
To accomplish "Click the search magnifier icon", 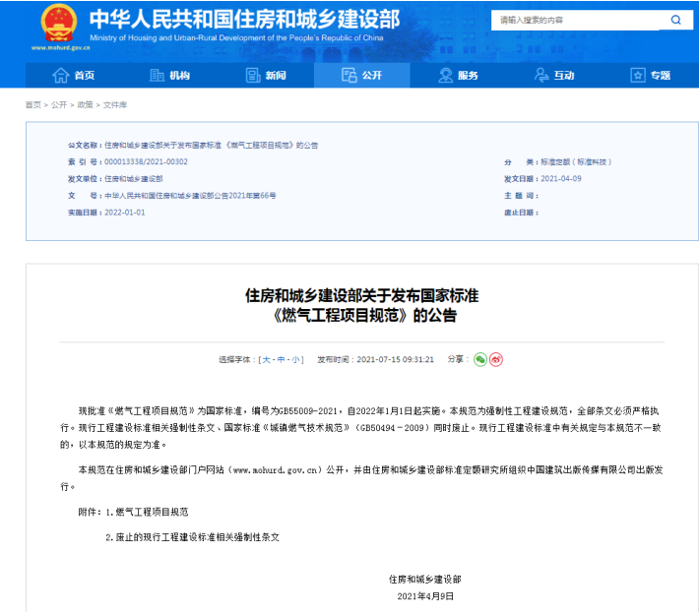I will 675,20.
